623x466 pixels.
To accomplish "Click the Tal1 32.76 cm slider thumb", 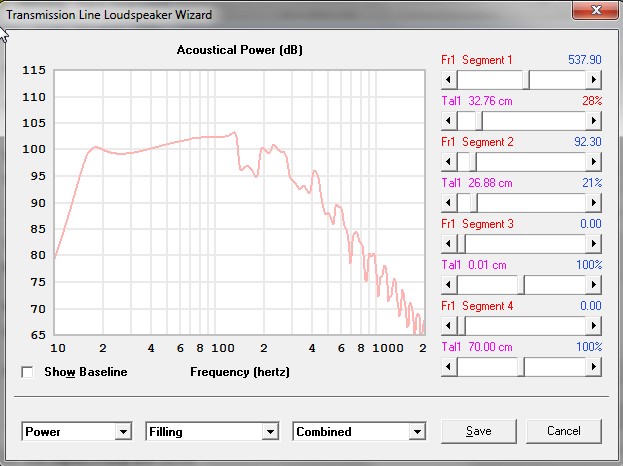I will (479, 120).
